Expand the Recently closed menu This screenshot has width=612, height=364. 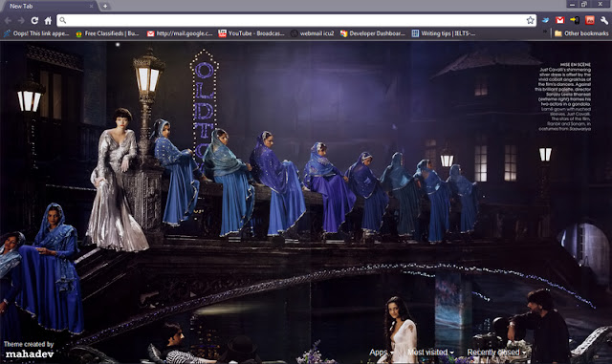[x=496, y=353]
